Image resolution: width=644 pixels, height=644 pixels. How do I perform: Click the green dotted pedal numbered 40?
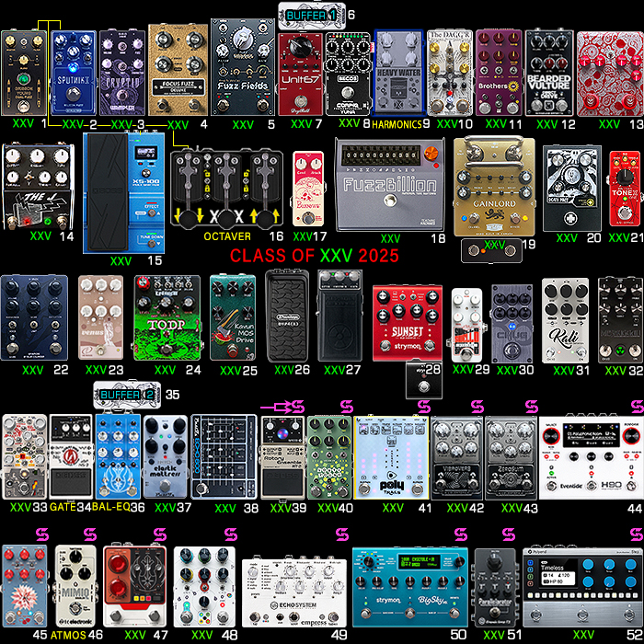pyautogui.click(x=329, y=457)
